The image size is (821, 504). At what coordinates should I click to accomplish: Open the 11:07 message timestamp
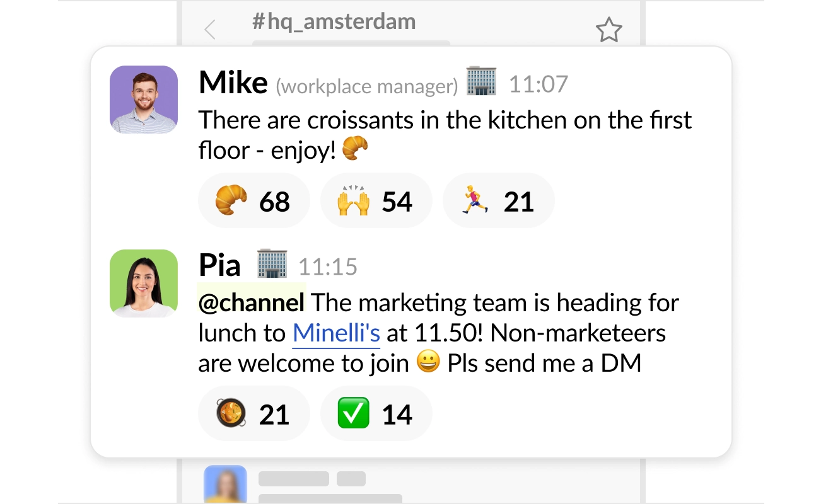pyautogui.click(x=538, y=84)
